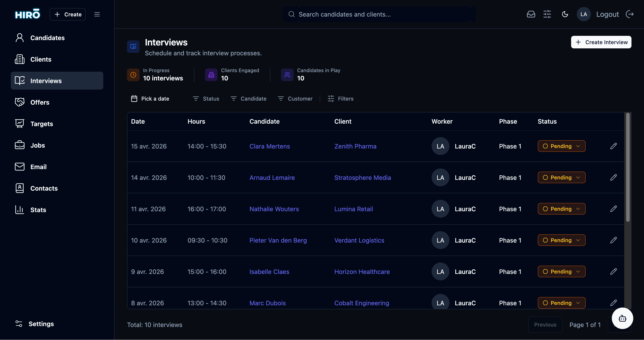Open the Zenith Pharma client link

pyautogui.click(x=356, y=146)
